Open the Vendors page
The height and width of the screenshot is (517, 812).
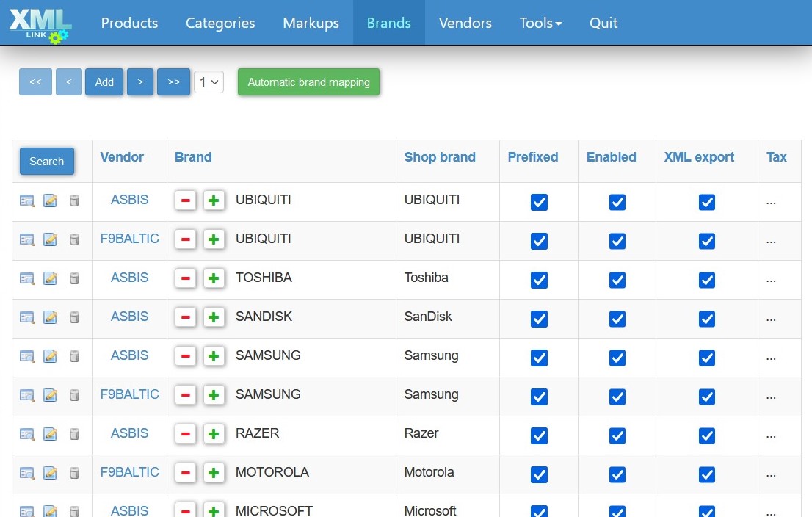(465, 23)
